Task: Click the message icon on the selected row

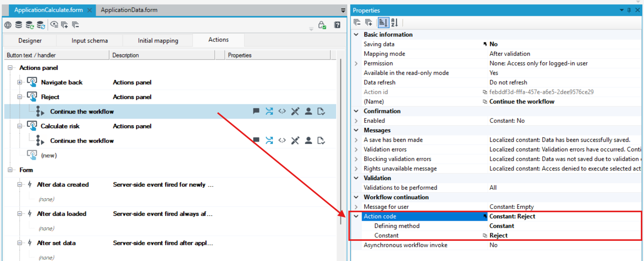Action: 256,111
